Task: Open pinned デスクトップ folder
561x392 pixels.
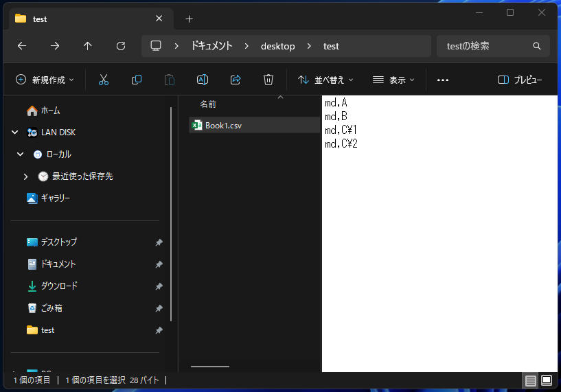Action: coord(52,242)
